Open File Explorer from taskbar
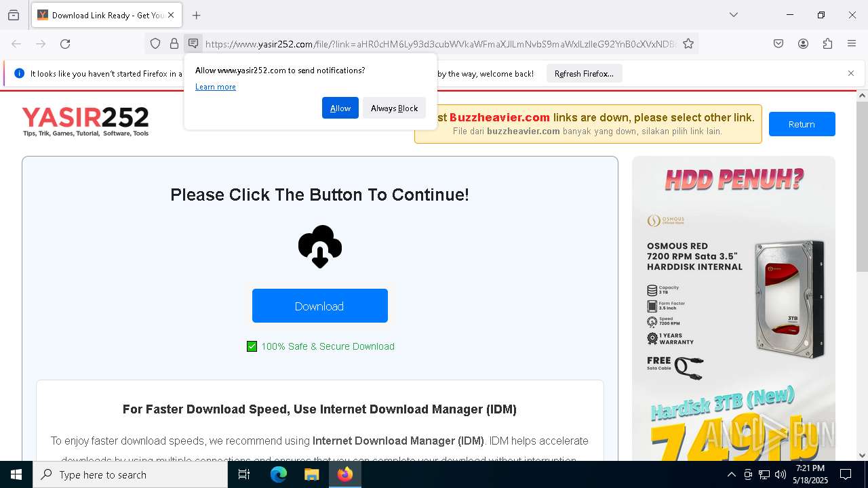868x488 pixels. 311,474
